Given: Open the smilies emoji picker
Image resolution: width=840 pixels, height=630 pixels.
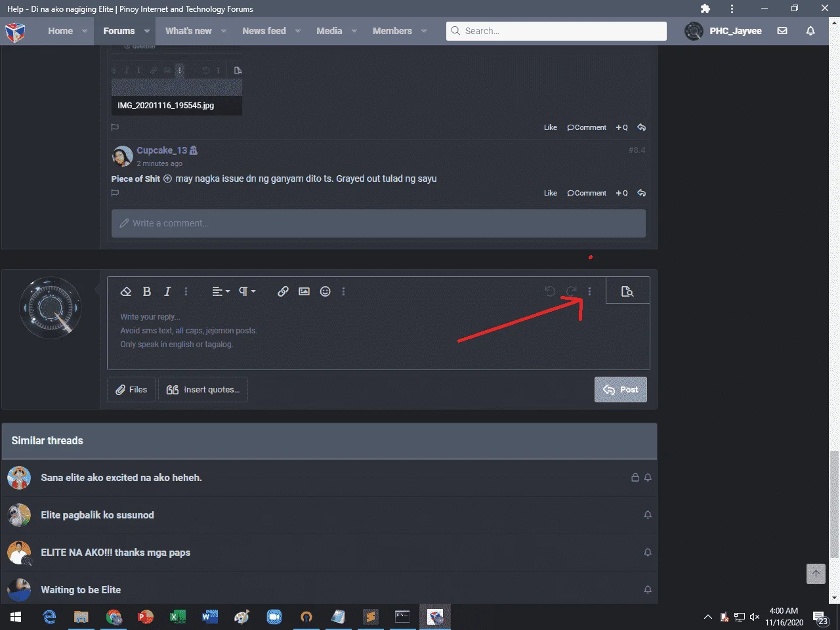Looking at the screenshot, I should tap(325, 291).
